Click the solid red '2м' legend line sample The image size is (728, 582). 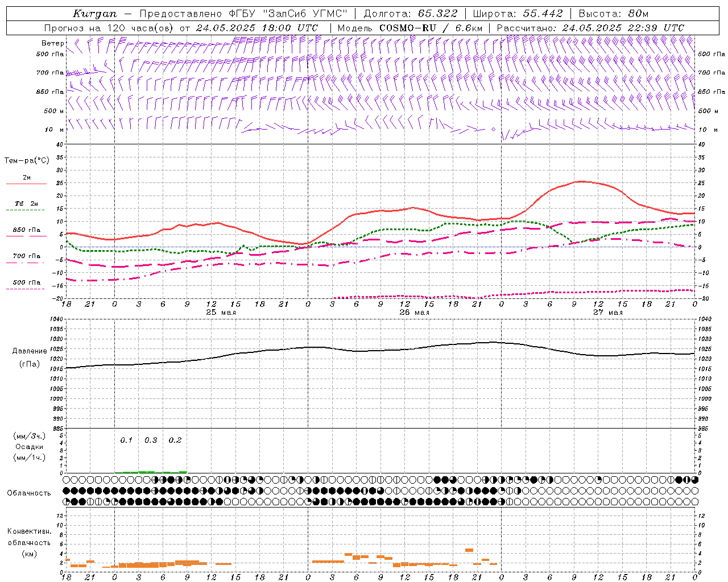pyautogui.click(x=26, y=184)
